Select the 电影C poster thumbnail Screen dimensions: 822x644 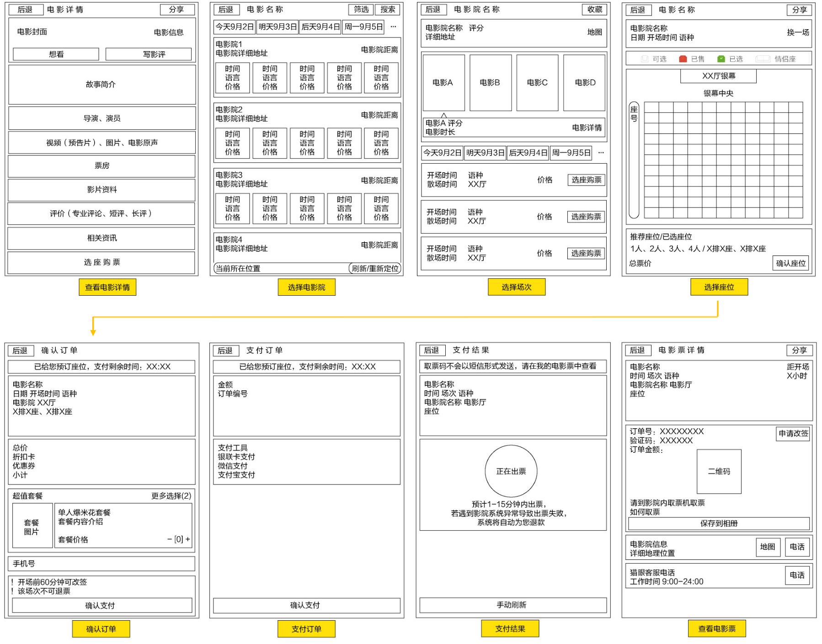pos(537,83)
